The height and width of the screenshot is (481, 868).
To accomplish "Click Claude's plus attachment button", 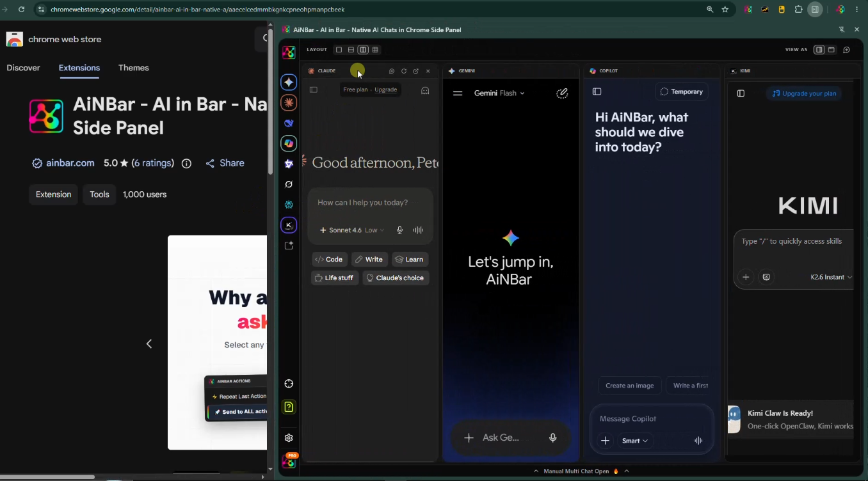I will click(323, 230).
